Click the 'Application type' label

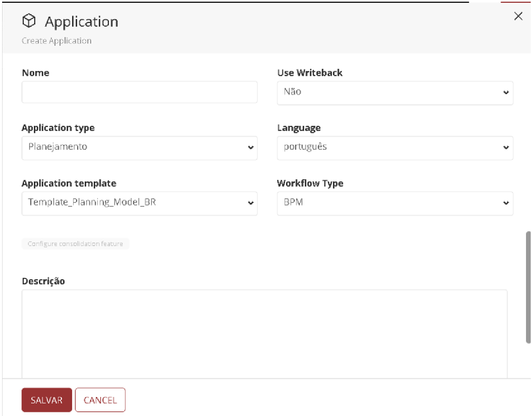pyautogui.click(x=58, y=128)
